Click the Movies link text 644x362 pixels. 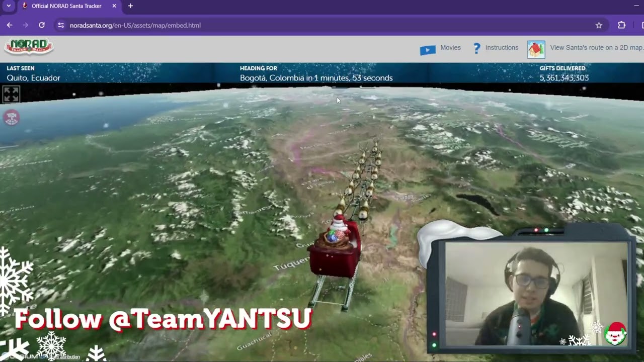click(450, 48)
